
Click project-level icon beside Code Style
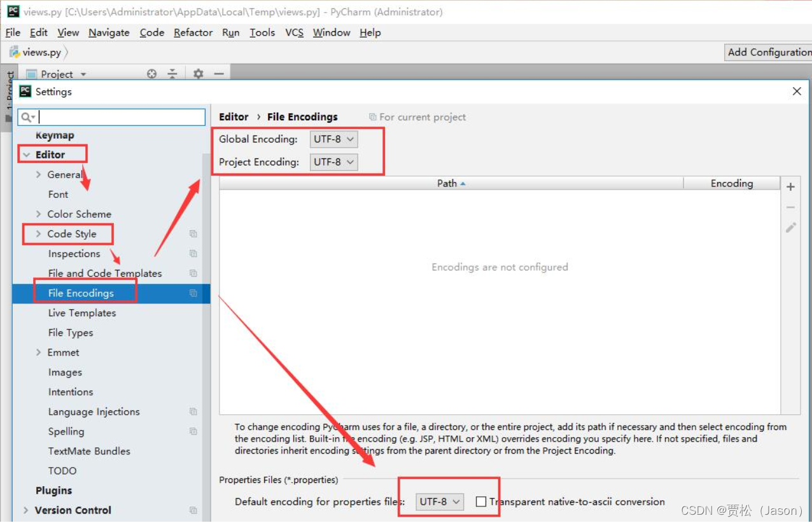coord(193,234)
